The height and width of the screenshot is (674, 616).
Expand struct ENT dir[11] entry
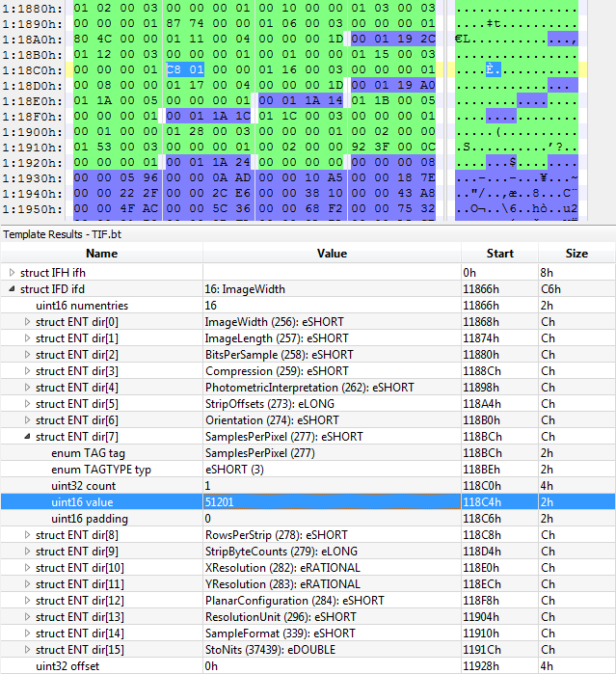tap(27, 584)
